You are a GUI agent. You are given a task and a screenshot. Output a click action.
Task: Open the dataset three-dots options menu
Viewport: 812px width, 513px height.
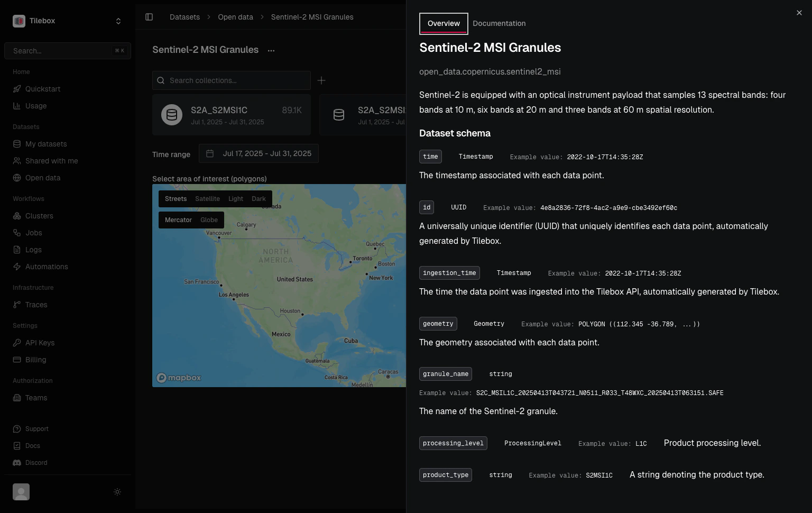coord(271,50)
